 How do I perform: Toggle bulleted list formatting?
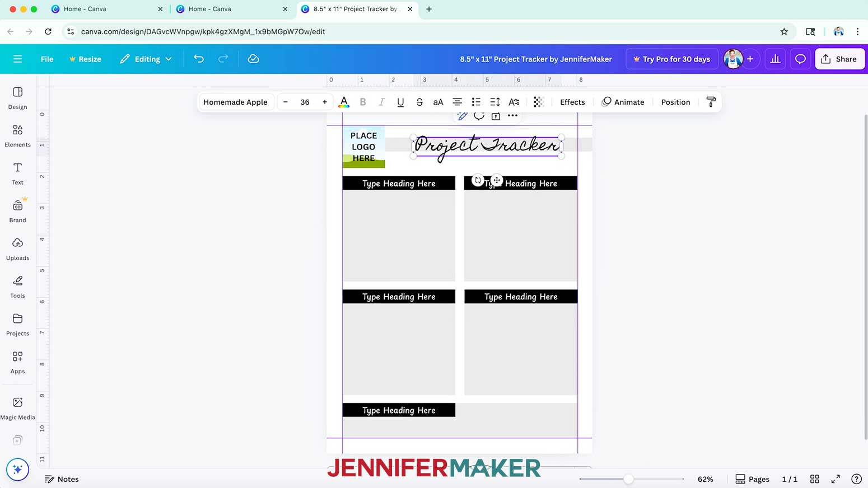tap(476, 102)
